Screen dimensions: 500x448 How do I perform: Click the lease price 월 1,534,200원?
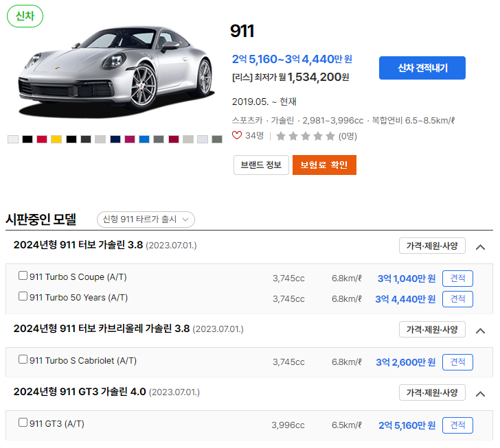[314, 77]
